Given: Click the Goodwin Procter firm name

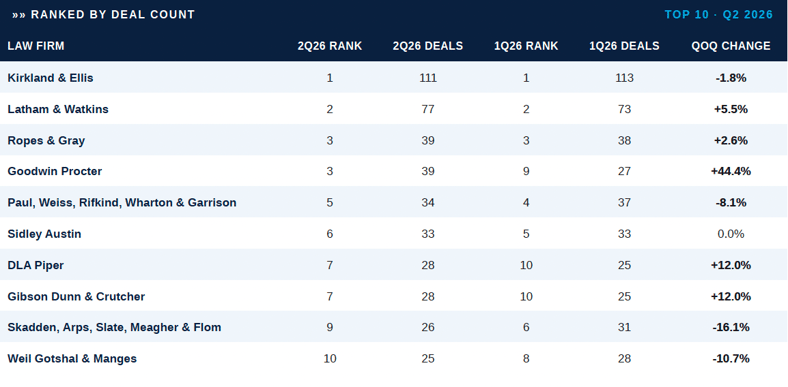Looking at the screenshot, I should [55, 171].
